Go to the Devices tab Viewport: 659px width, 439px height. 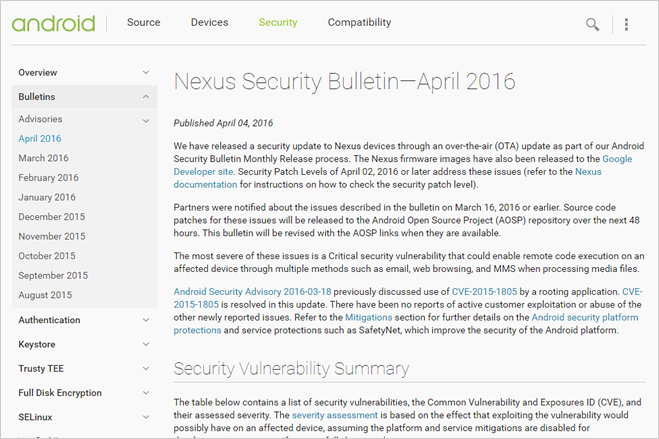[x=209, y=22]
